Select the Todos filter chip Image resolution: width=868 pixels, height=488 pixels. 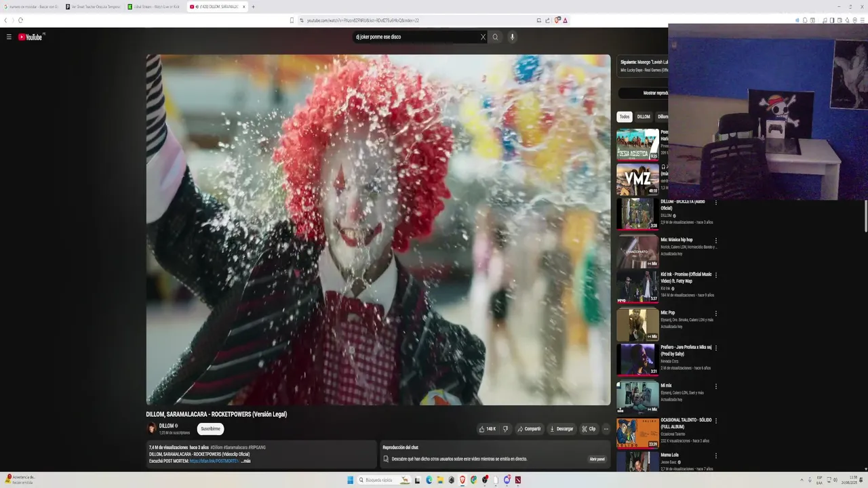624,117
